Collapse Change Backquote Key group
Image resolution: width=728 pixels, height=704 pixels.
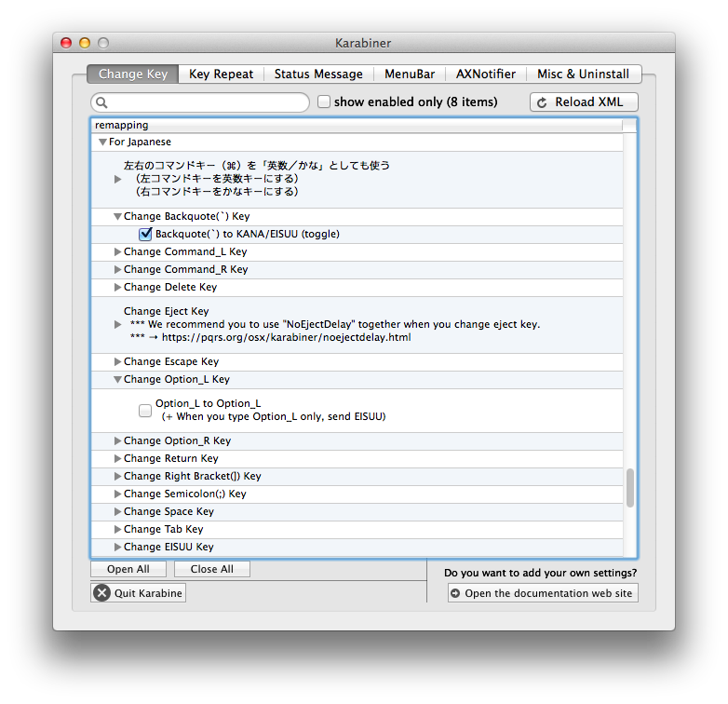(118, 216)
